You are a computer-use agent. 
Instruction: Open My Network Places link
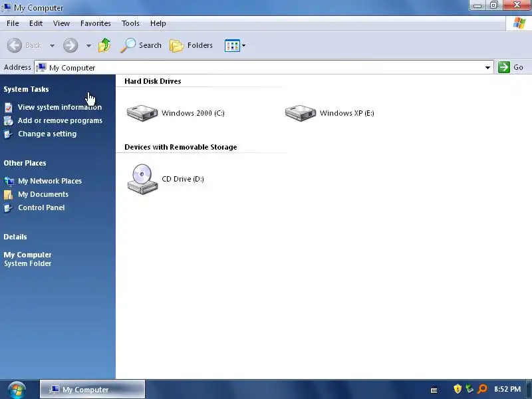point(50,181)
